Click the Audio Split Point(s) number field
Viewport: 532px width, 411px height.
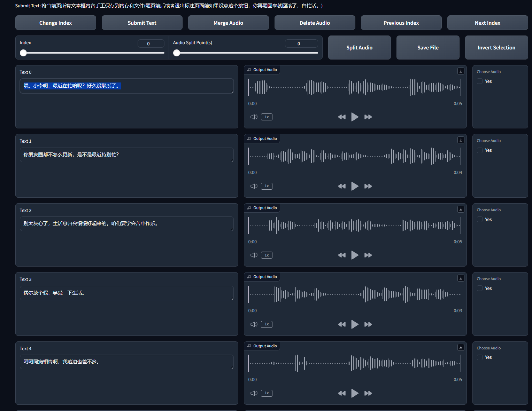[301, 44]
